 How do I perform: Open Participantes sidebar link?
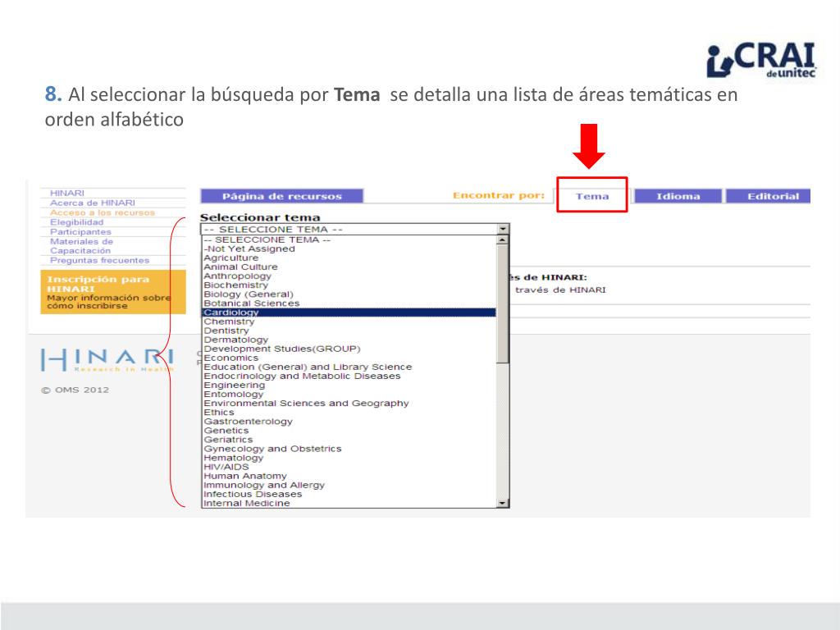tap(80, 231)
